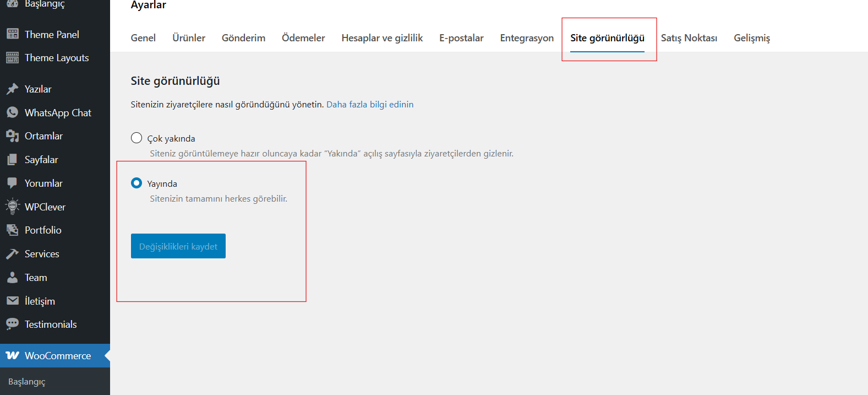
Task: Select the Çok yakında radio button
Action: (137, 138)
